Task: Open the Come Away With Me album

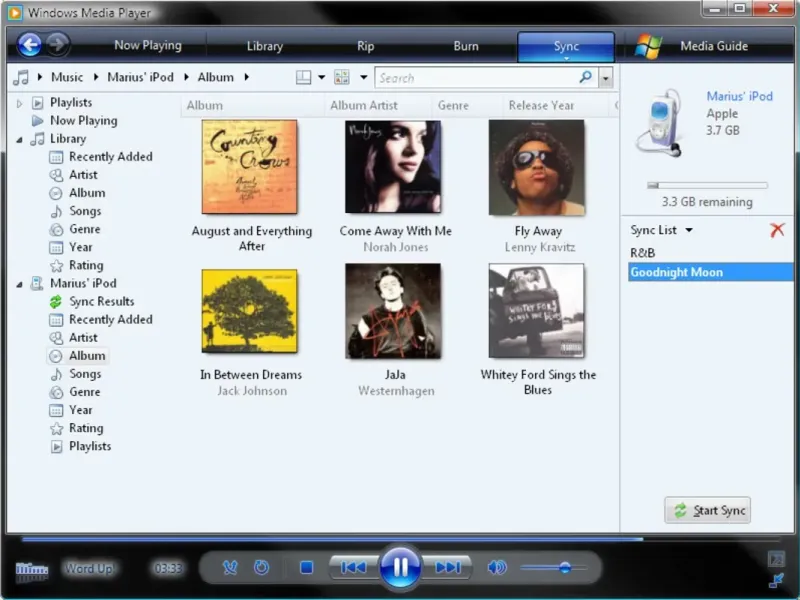Action: (393, 167)
